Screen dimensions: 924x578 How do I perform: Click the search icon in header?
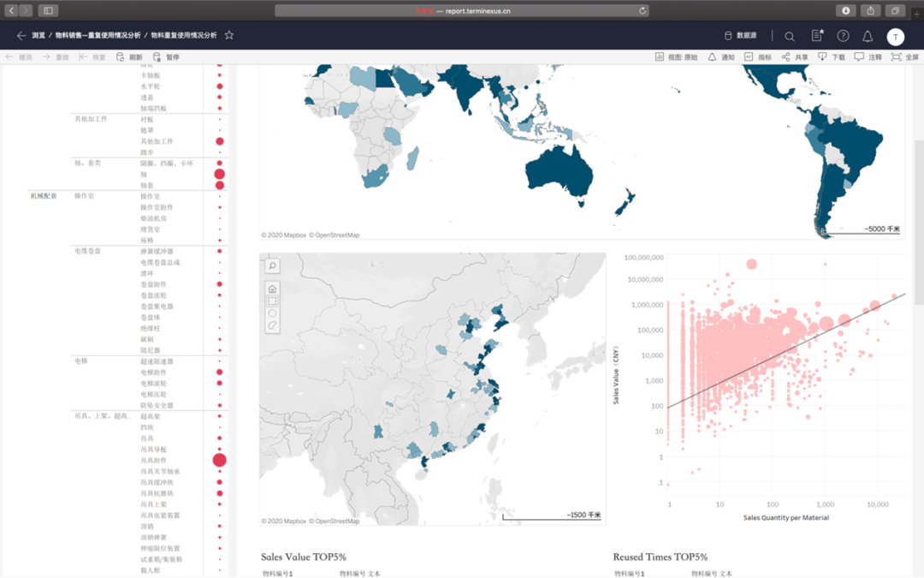point(790,36)
